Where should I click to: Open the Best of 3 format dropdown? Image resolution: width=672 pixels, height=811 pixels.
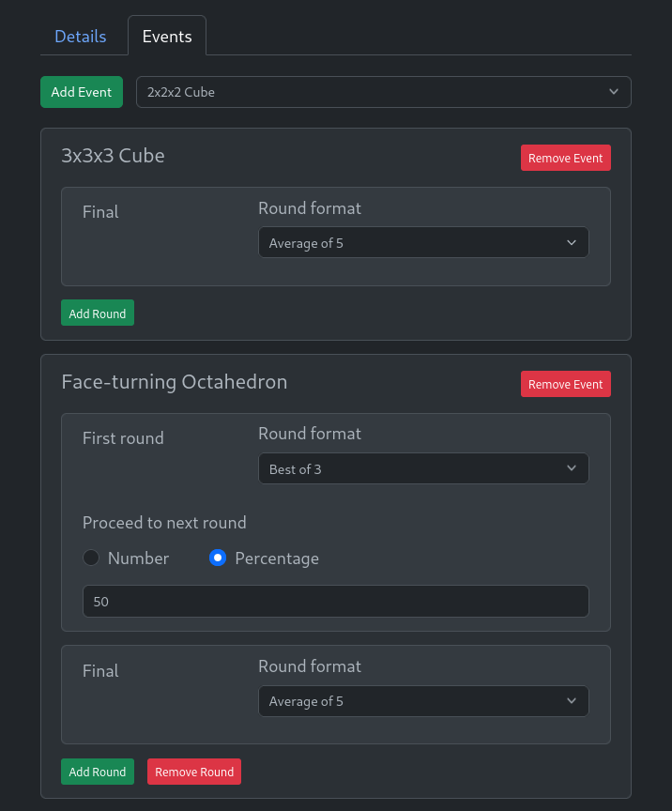point(423,468)
